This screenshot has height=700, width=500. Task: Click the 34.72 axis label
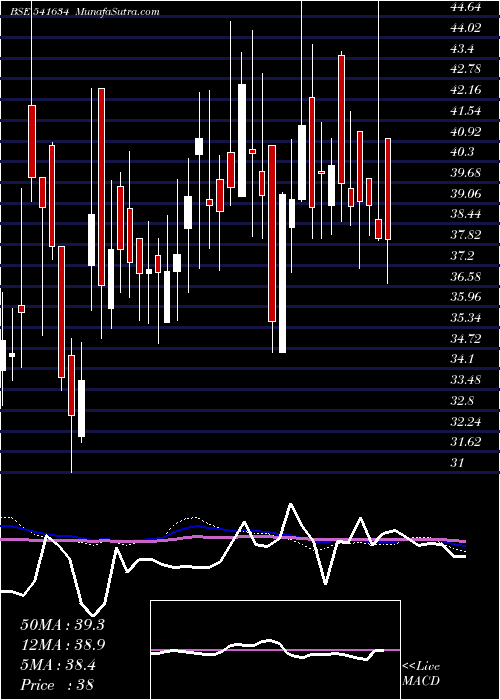(466, 338)
